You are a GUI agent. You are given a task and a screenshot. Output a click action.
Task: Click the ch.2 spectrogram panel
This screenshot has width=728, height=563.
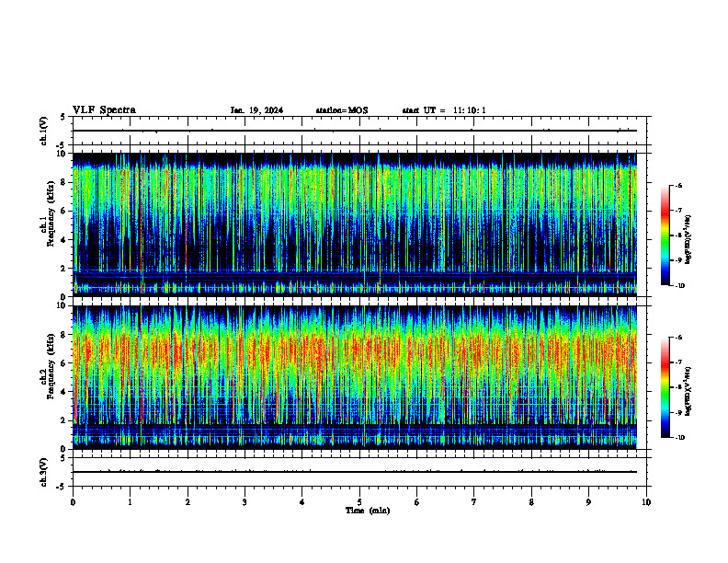tap(355, 377)
